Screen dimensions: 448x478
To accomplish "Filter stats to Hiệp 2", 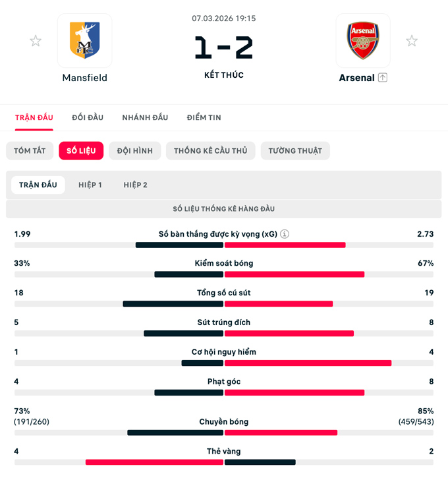I will (x=136, y=185).
